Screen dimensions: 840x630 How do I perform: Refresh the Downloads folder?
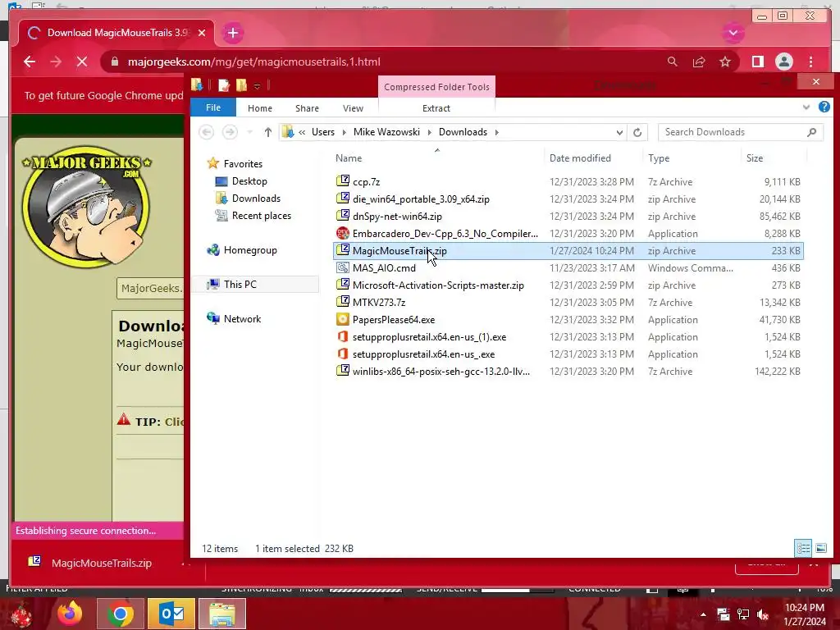637,132
